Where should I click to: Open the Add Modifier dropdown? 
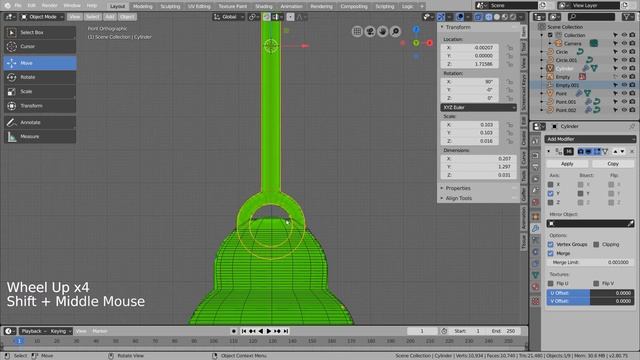coord(590,139)
